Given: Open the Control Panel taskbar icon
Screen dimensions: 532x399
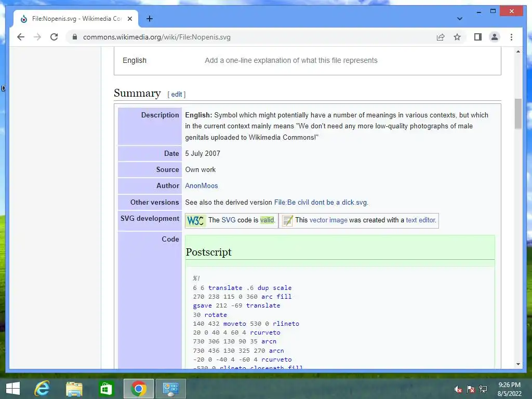Looking at the screenshot, I should 170,389.
